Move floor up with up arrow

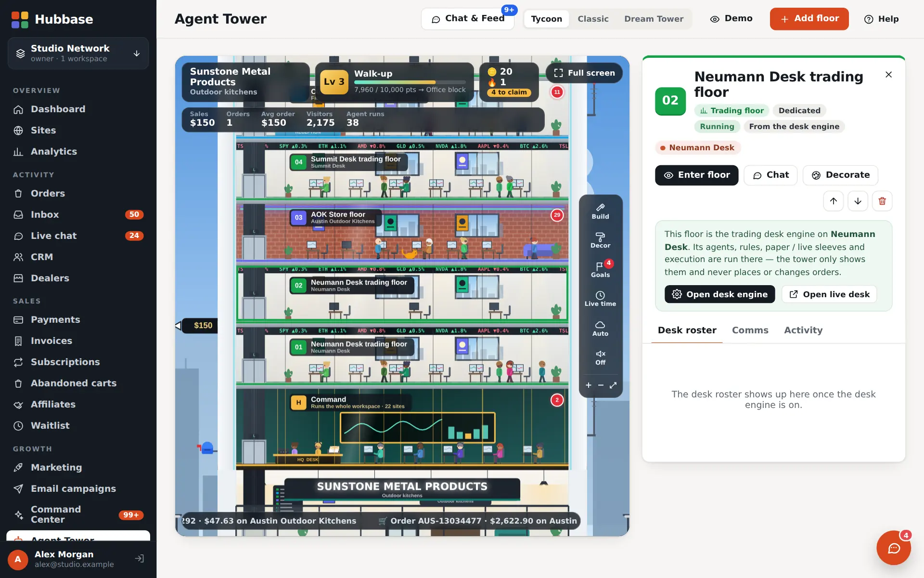pos(833,201)
